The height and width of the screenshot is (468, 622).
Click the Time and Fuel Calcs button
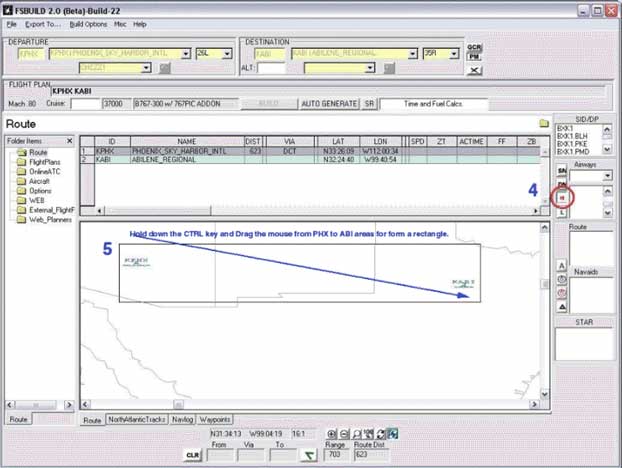coord(433,104)
